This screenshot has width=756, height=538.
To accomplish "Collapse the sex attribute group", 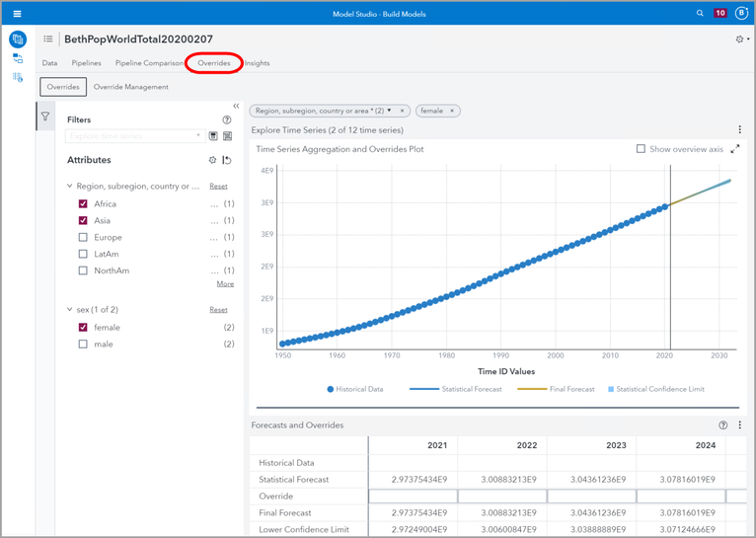I will pos(69,310).
